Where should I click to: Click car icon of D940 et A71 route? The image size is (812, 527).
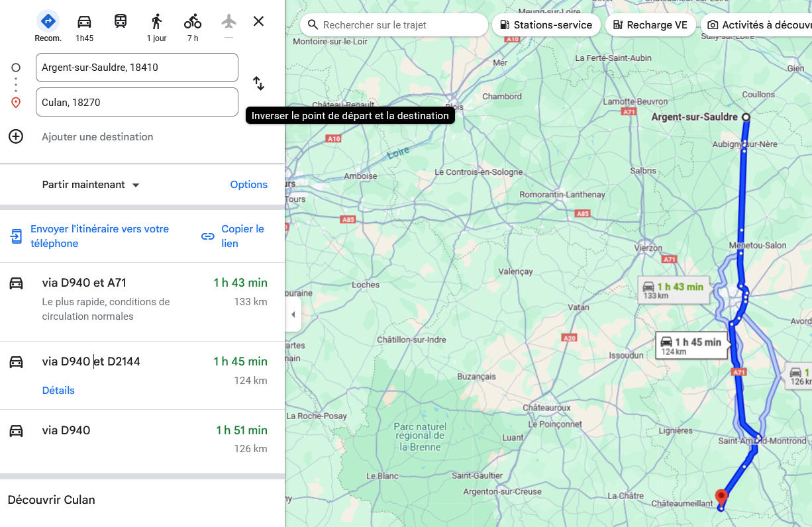coord(16,283)
